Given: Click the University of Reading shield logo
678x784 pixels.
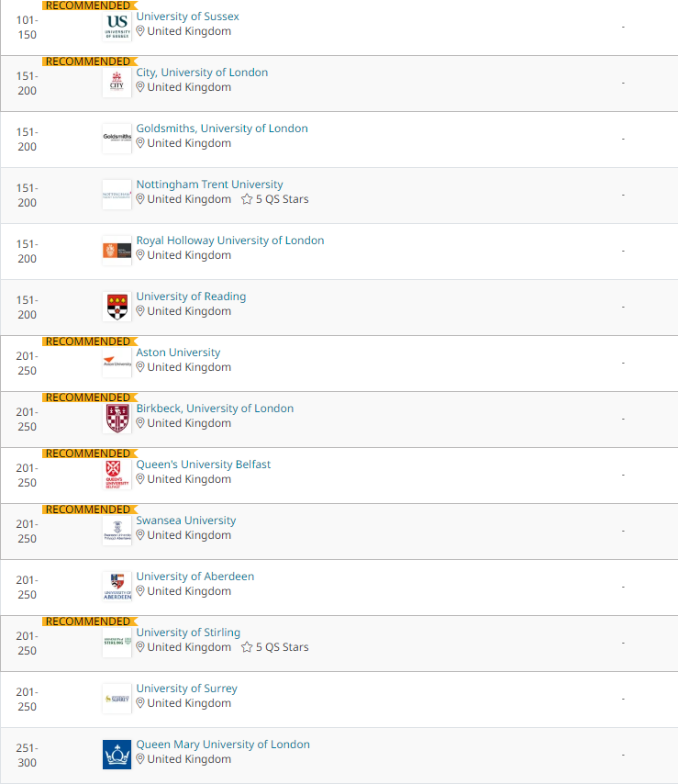Looking at the screenshot, I should 117,306.
